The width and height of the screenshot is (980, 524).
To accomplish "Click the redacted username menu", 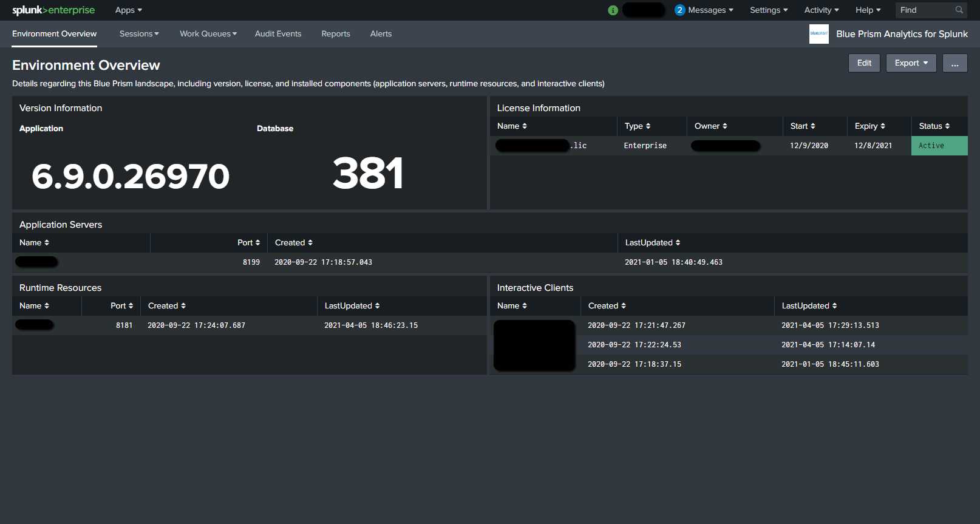I will point(644,10).
